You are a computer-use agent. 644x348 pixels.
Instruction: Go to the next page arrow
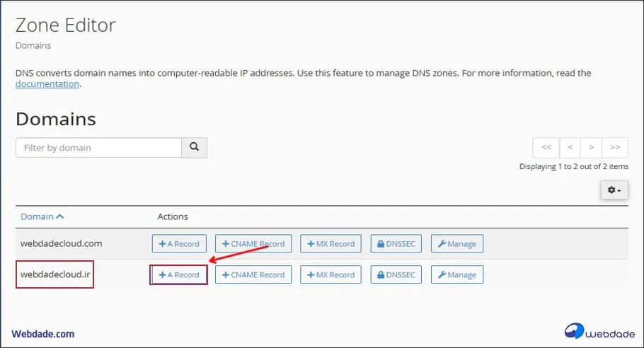(591, 148)
